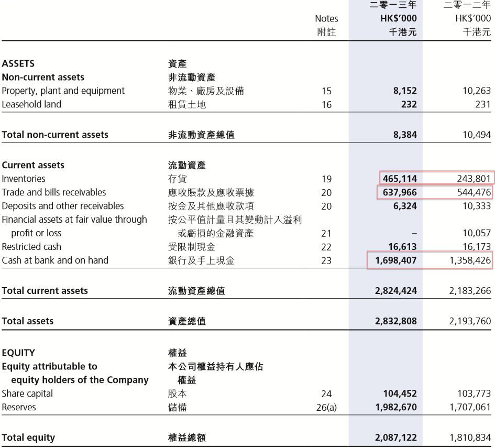Screen dimensions: 495x448
Task: Open note 15 for Property, plant and equipment
Action: tap(326, 91)
